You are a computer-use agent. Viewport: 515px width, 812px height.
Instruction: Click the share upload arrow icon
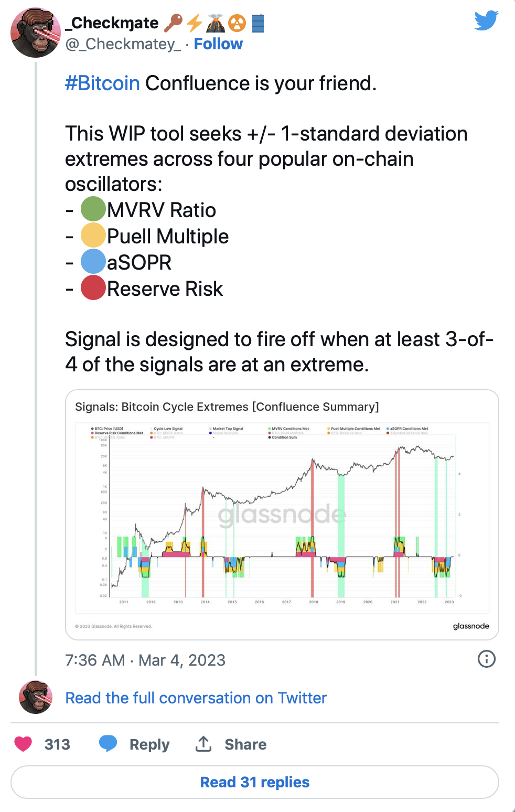pos(203,744)
